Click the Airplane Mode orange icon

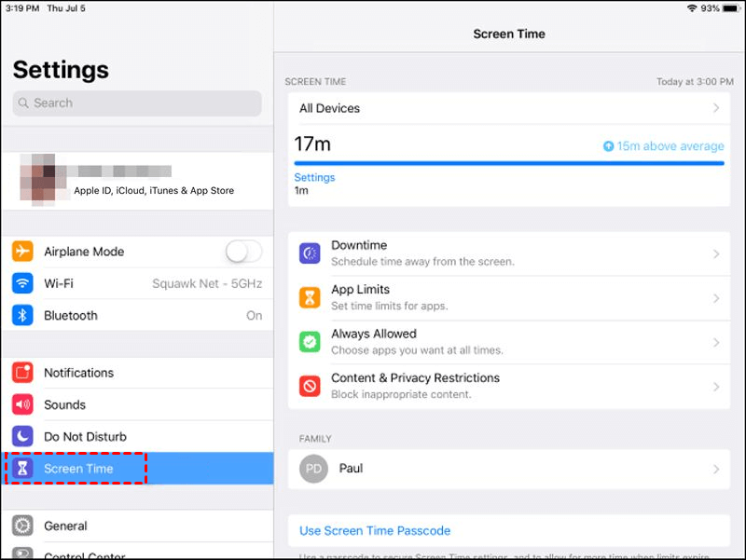coord(22,251)
